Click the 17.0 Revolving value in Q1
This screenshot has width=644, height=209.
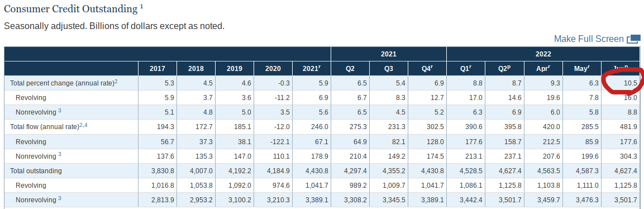(x=476, y=98)
